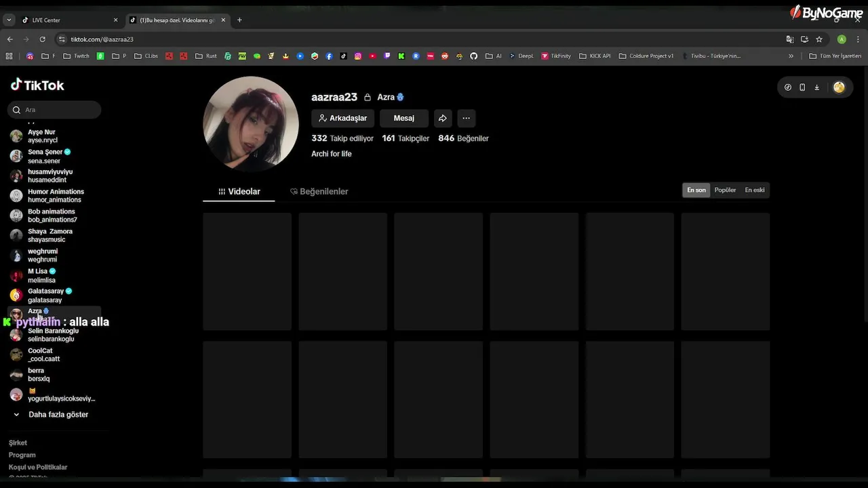
Task: Open the TikFinity bookmark
Action: pos(556,56)
